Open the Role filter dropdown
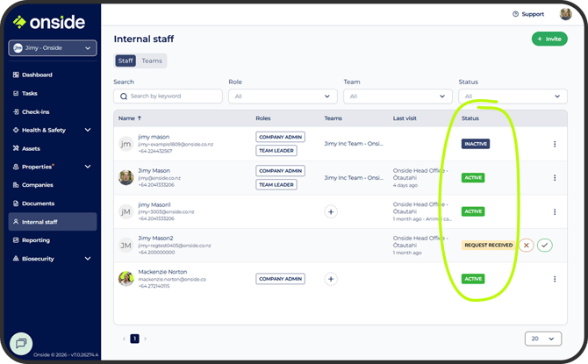The height and width of the screenshot is (364, 588). tap(283, 96)
